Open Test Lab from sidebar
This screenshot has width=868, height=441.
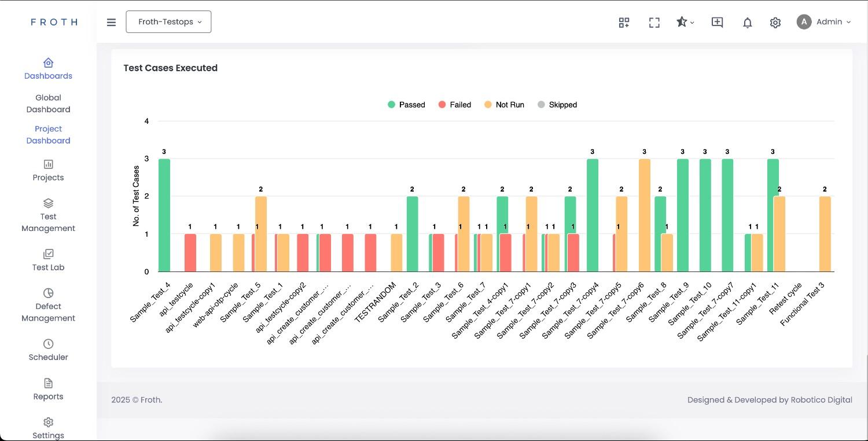[48, 260]
